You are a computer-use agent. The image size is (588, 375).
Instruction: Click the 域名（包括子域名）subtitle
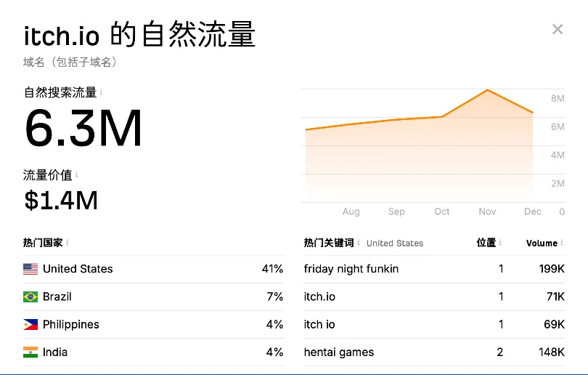pos(70,62)
